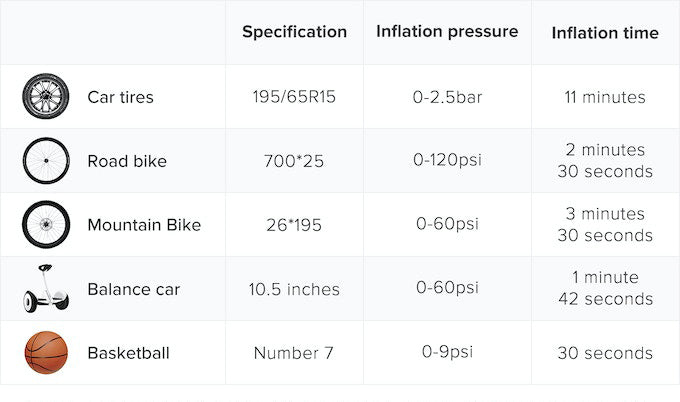Click the Car tires row label

click(x=120, y=97)
